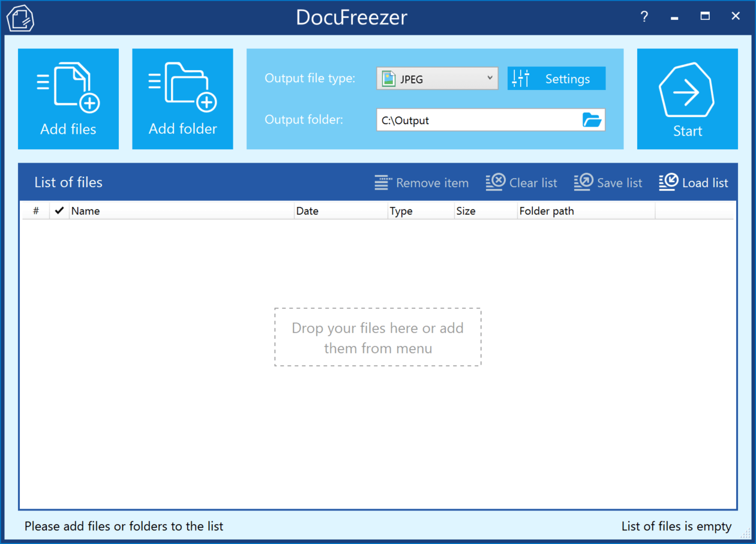Open the Settings dialog

click(x=556, y=78)
